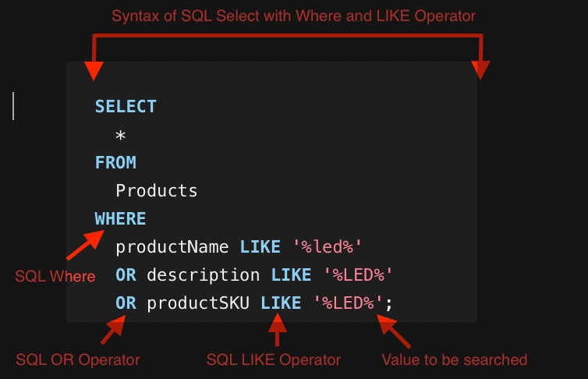Click the WHERE keyword

(120, 219)
